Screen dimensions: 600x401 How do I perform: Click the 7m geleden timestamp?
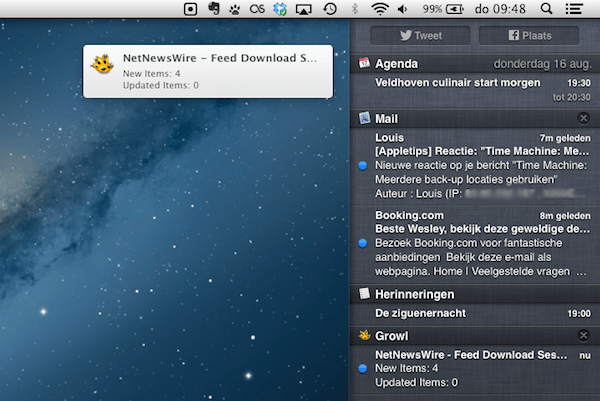[x=565, y=138]
